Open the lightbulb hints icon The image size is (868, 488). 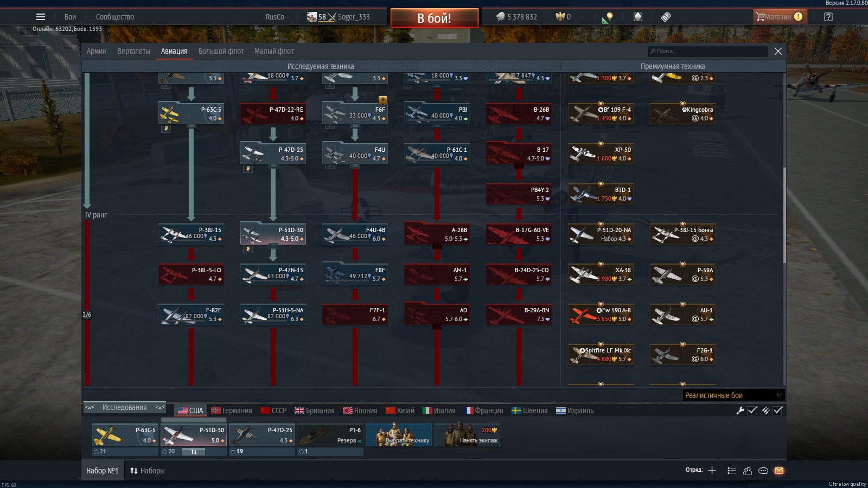click(608, 17)
